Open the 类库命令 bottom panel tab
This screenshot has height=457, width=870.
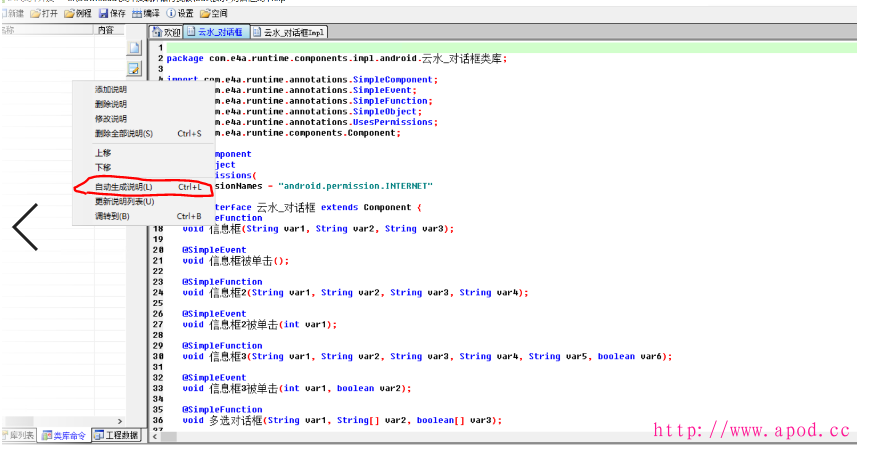(x=64, y=435)
